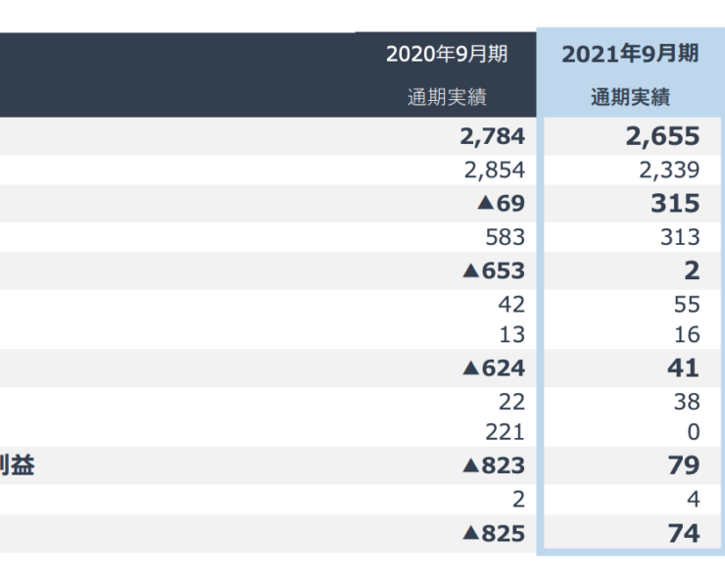Select the ▲825 bottom row value
Screen dimensions: 725x588
[x=493, y=533]
